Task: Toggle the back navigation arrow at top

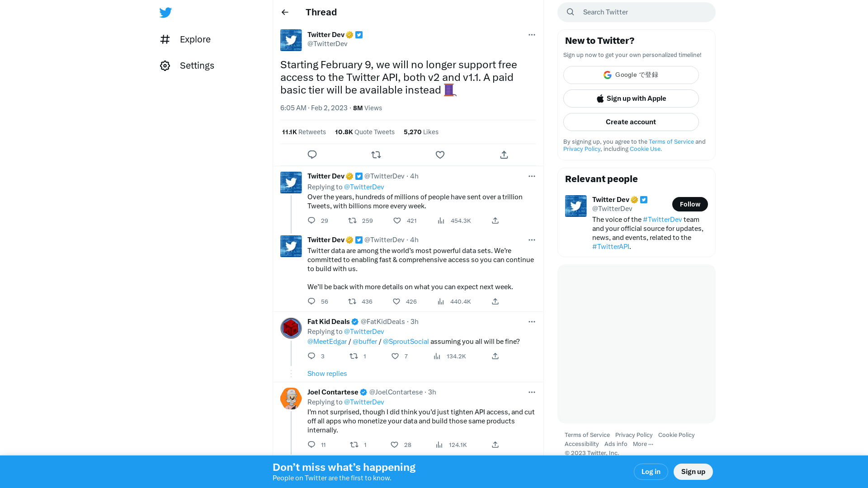Action: [x=284, y=12]
